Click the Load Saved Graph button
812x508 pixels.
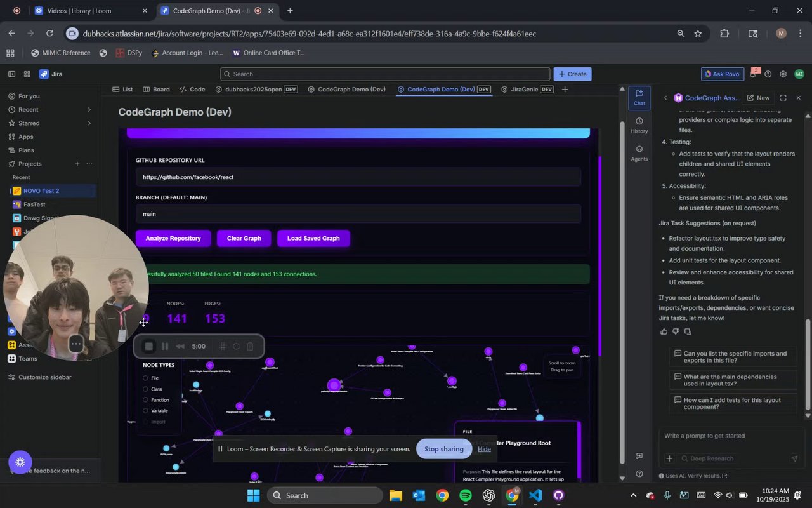pyautogui.click(x=313, y=239)
